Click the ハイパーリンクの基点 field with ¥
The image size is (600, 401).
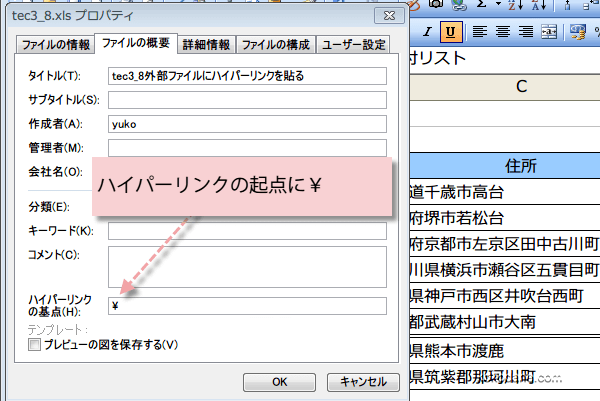point(247,306)
